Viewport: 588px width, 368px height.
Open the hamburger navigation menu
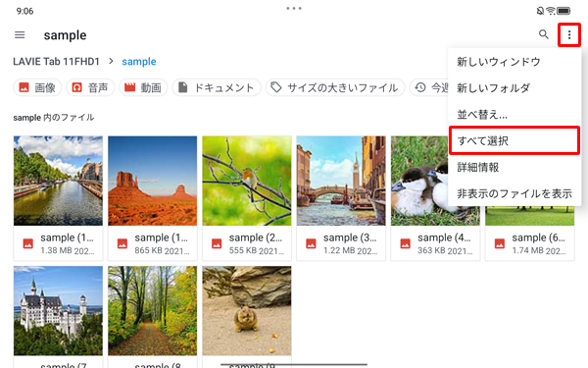20,35
